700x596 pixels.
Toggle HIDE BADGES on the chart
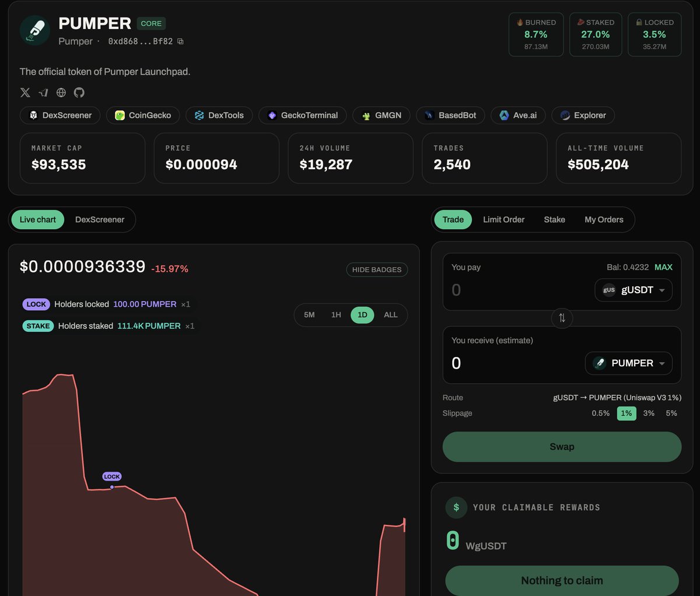[377, 269]
